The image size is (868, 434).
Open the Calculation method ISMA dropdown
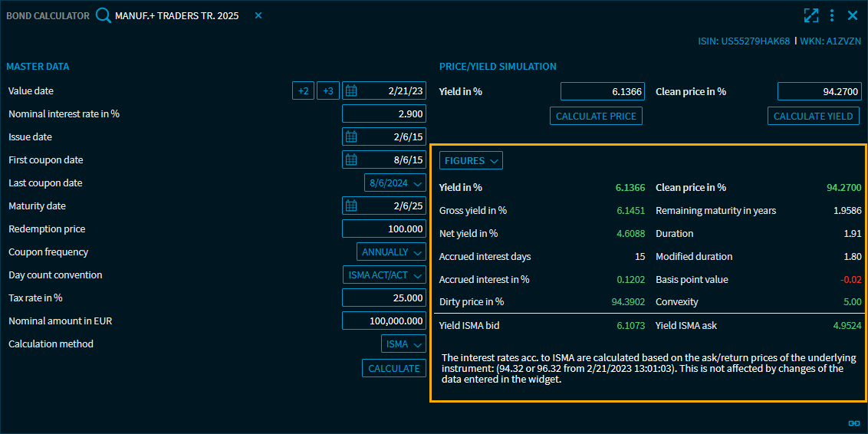click(403, 344)
